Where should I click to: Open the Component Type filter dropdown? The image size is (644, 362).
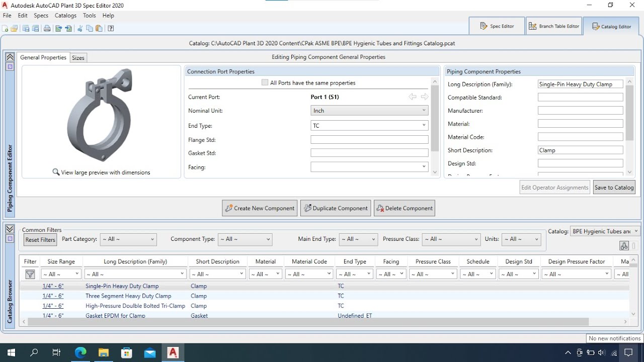point(245,239)
